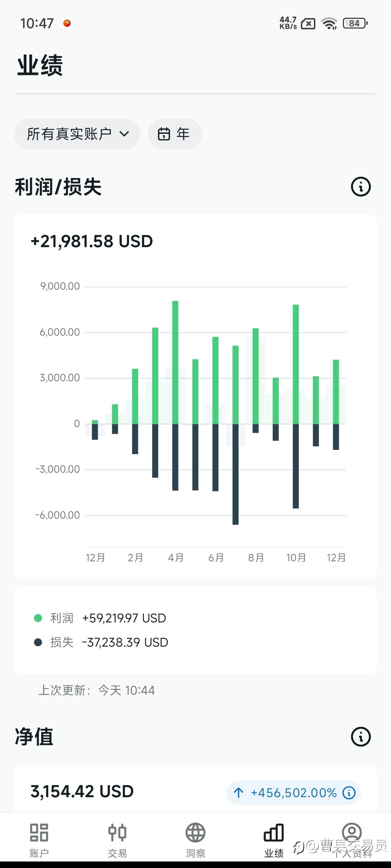
Task: Tap the deepest dark loss bar in July
Action: (x=235, y=474)
